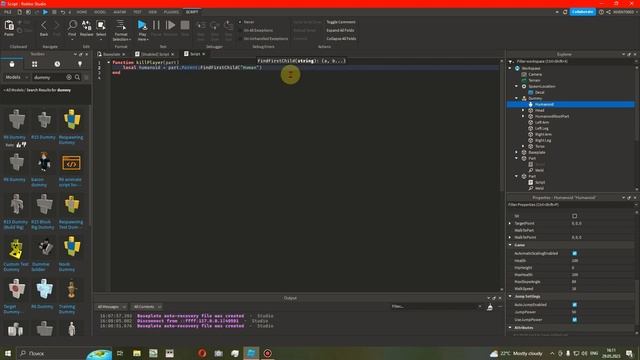The height and width of the screenshot is (360, 640).
Task: Open the Replace tool in the ribbon
Action: pos(87,28)
